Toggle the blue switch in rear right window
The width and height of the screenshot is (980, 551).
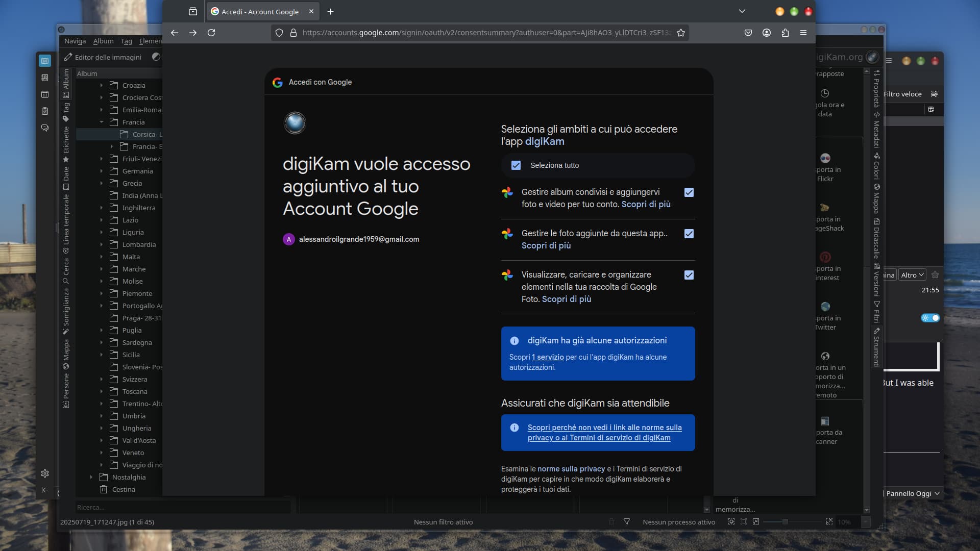tap(930, 318)
